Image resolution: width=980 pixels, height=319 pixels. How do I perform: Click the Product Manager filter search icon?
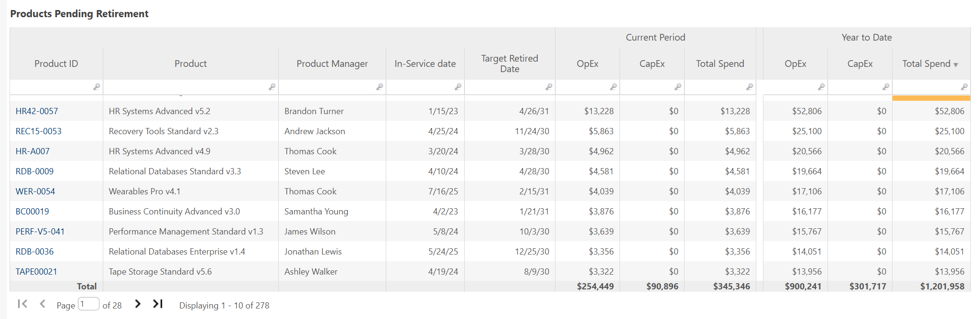[x=379, y=87]
